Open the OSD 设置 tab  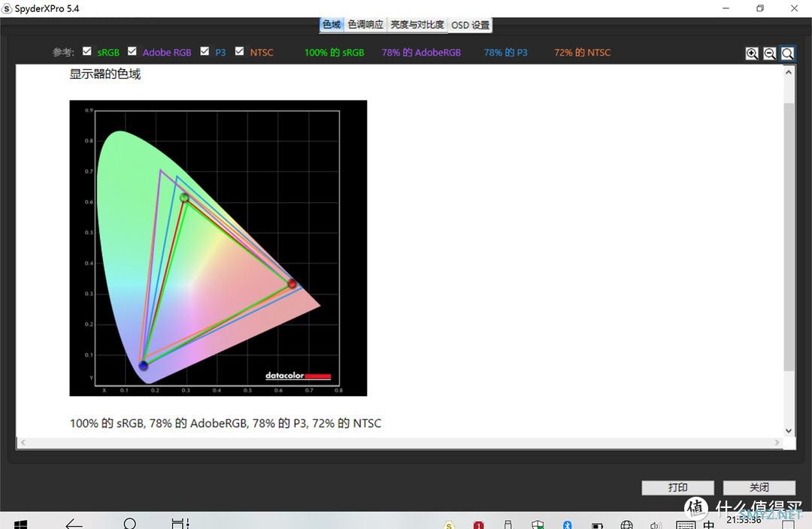click(x=470, y=24)
